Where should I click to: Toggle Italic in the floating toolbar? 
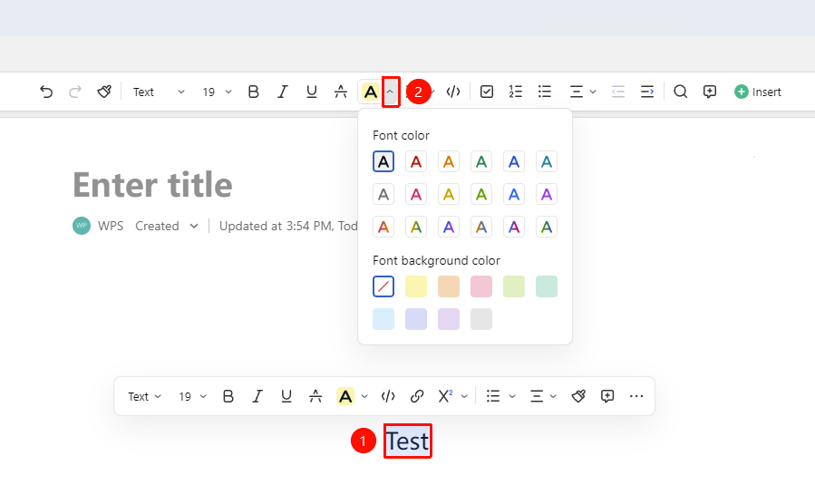coord(257,396)
